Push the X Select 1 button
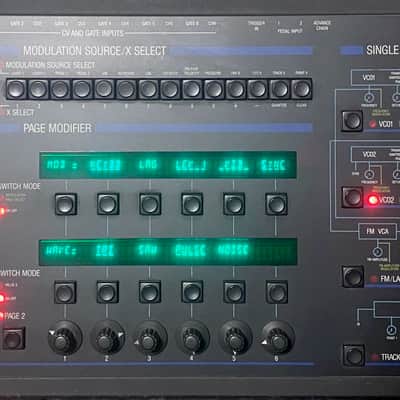The image size is (400, 400). [x=16, y=89]
